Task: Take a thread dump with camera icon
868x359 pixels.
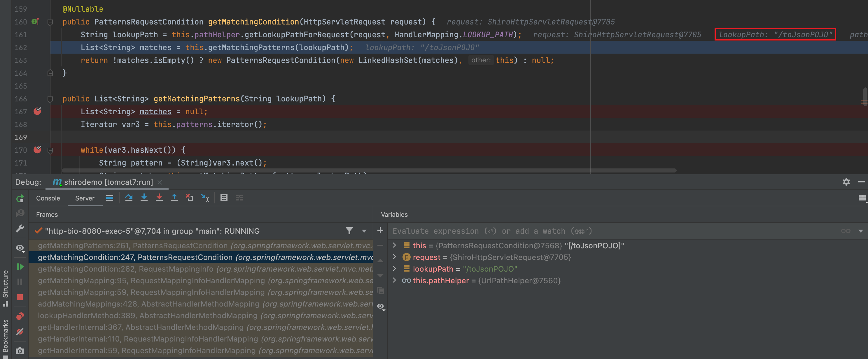Action: (20, 351)
